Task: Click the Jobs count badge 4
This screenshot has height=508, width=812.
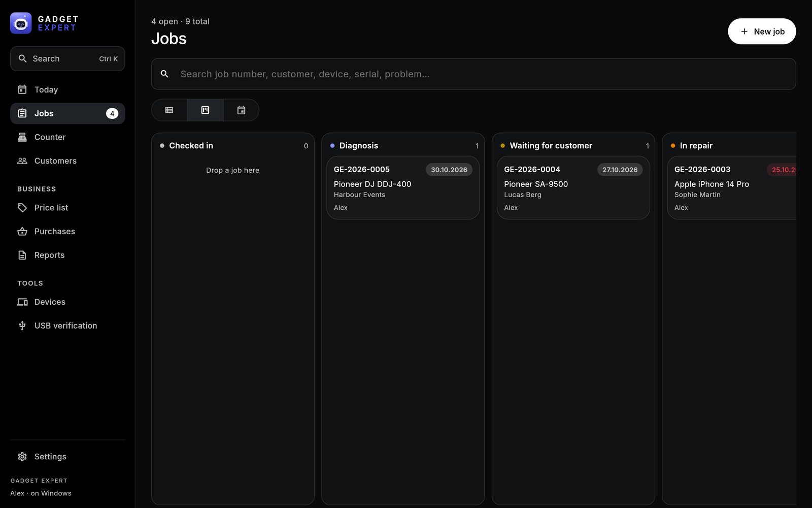Action: pyautogui.click(x=112, y=113)
